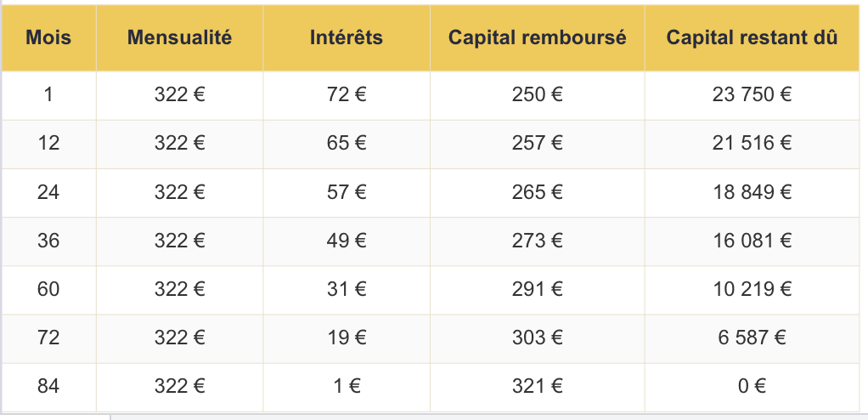Click the Capital remboursé column header
The image size is (868, 420).
point(538,38)
